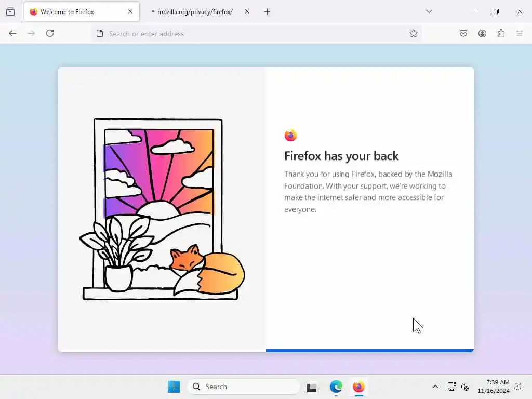Click 'Thank you for using Firefox' paragraph
Screen dimensions: 532x399
pos(368,192)
